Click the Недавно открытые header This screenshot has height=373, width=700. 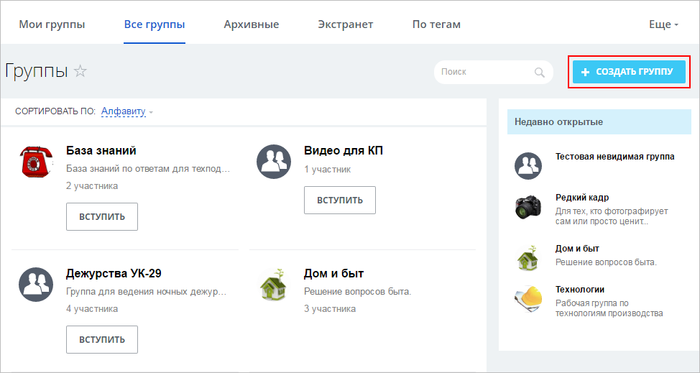599,122
